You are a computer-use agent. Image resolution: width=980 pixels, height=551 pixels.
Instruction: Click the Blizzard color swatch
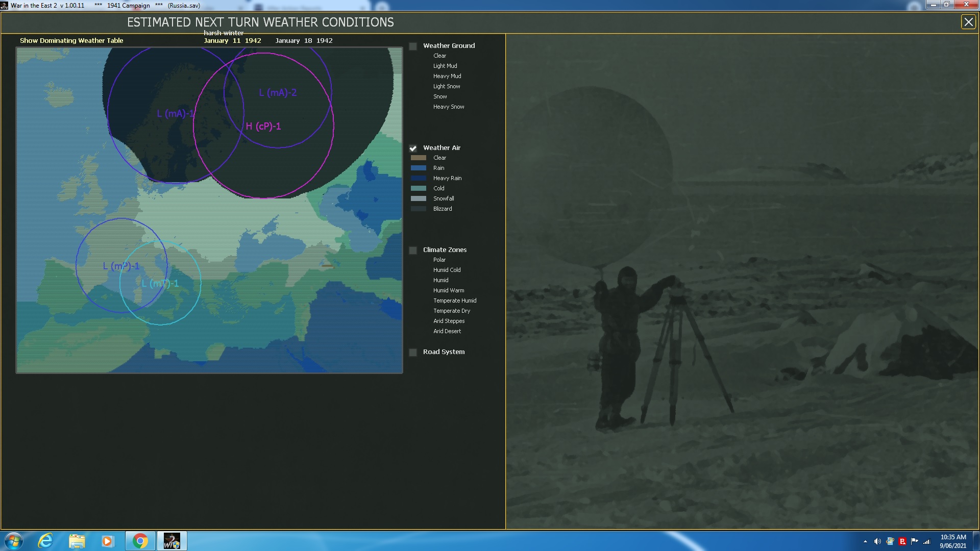(418, 209)
